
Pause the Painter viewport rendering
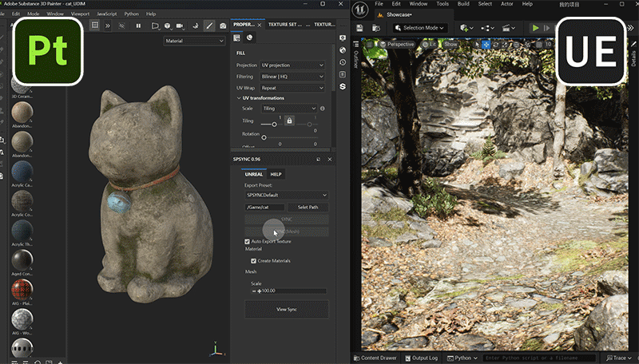click(138, 26)
